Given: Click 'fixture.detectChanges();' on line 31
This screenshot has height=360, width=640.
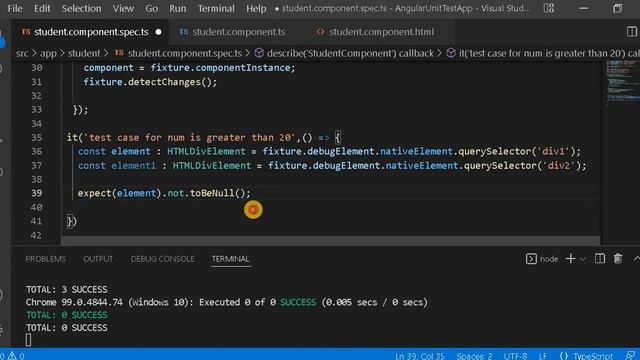Looking at the screenshot, I should click(x=150, y=82).
